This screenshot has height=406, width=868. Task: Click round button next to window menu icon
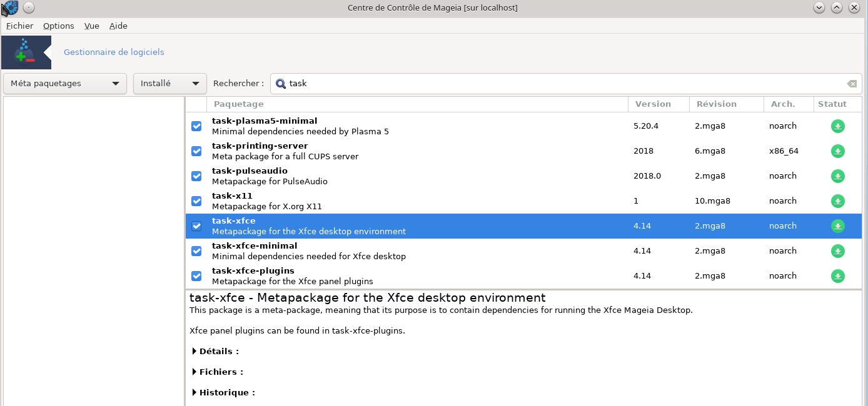(x=29, y=7)
